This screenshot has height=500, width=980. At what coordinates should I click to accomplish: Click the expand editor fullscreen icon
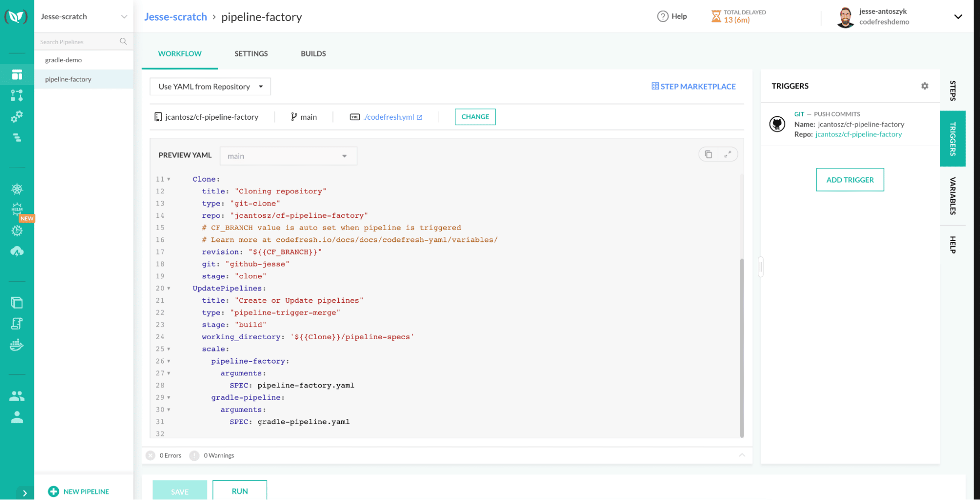pos(728,155)
